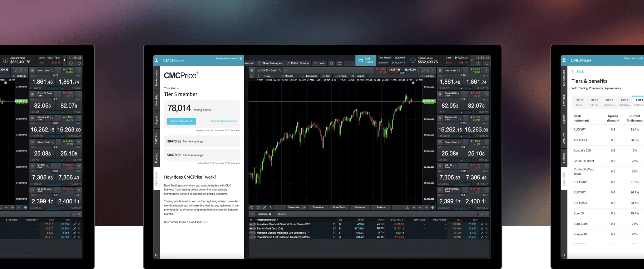Open chart Settings gear in US 30 chart
644x269 pixels.
[427, 76]
